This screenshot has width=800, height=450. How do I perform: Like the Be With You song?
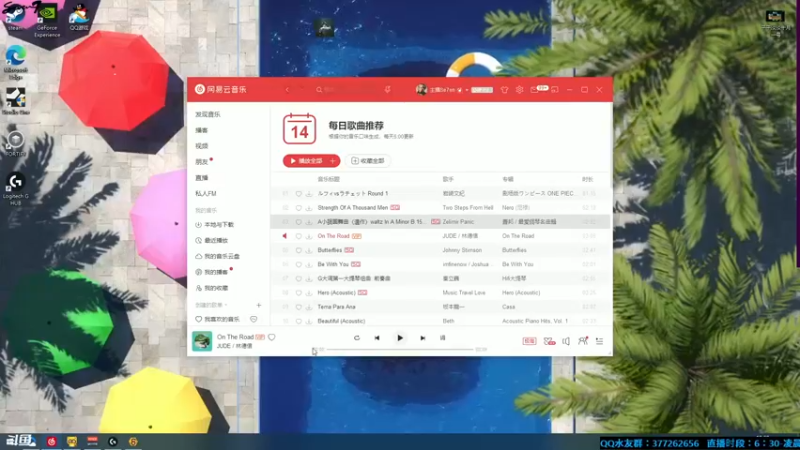coord(298,264)
